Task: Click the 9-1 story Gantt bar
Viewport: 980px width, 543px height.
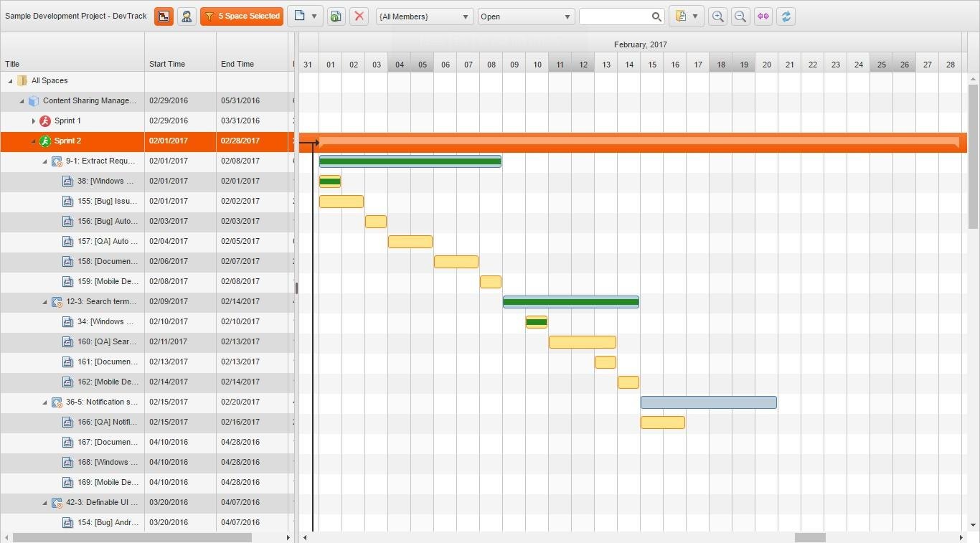Action: [410, 161]
